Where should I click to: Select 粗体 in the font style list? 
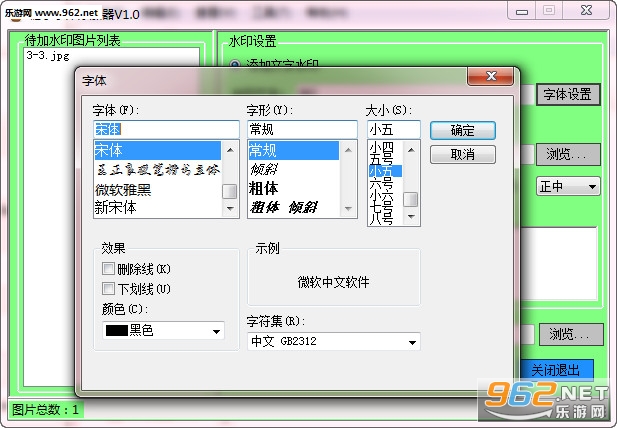[x=294, y=189]
